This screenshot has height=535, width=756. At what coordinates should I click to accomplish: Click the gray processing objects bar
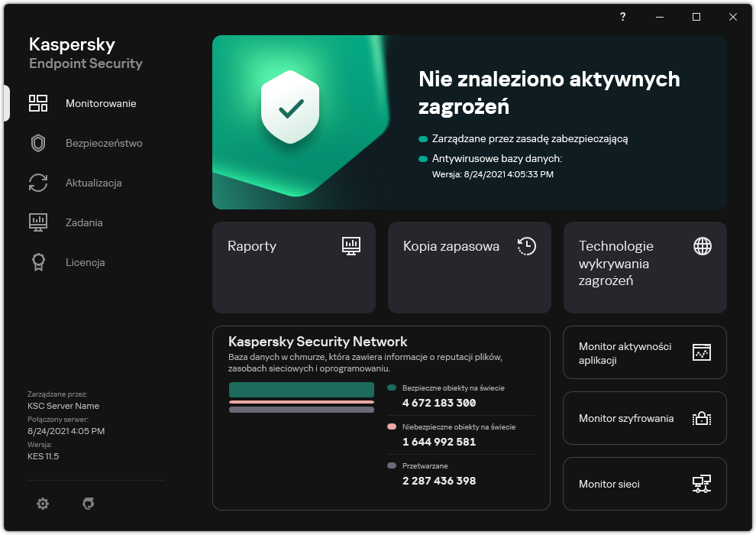pos(302,410)
